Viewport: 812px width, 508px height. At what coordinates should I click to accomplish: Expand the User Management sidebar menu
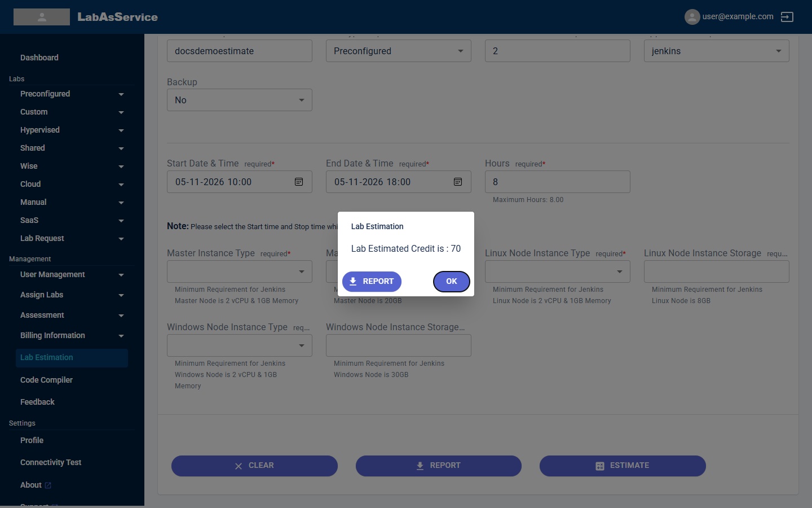[72, 274]
